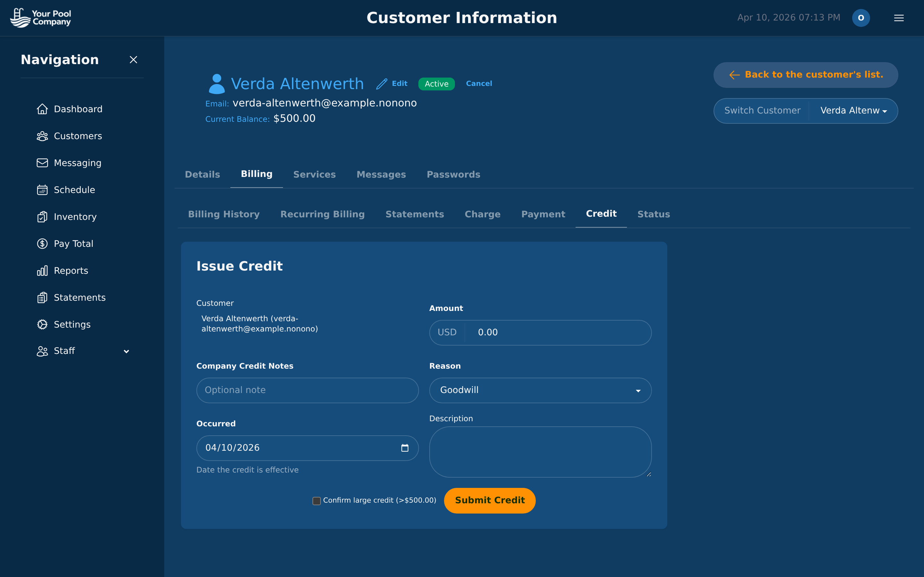Check Confirm large credit checkbox
This screenshot has height=577, width=924.
[316, 500]
